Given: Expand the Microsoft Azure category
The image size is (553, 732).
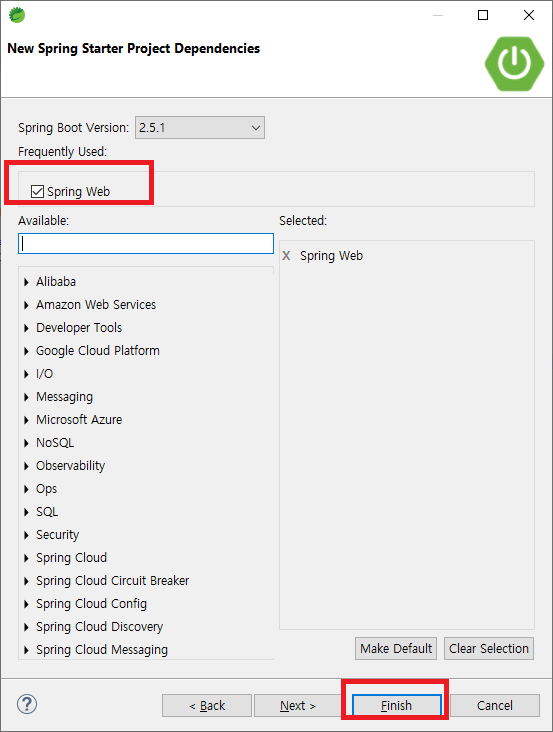Looking at the screenshot, I should click(27, 420).
